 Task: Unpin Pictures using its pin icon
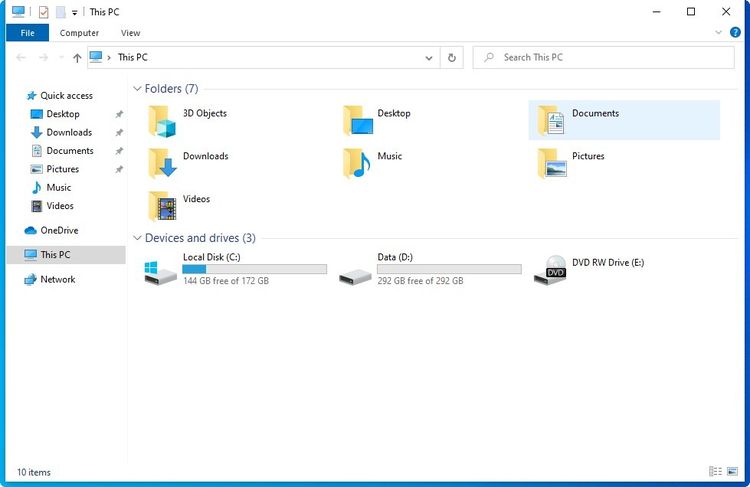[x=119, y=169]
